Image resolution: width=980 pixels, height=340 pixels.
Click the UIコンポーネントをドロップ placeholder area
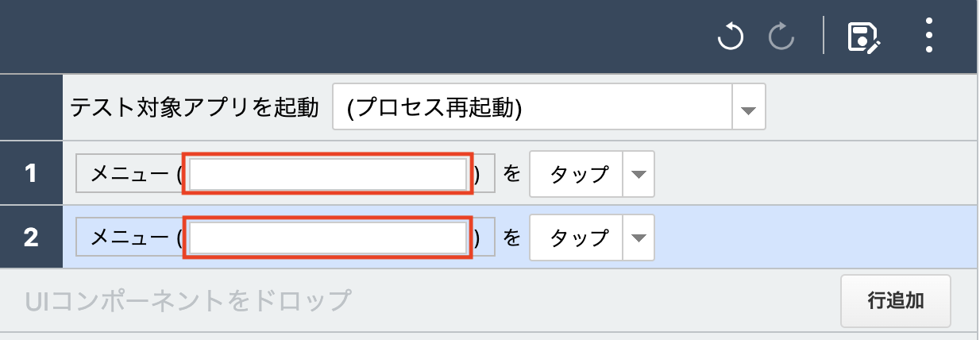tap(188, 300)
